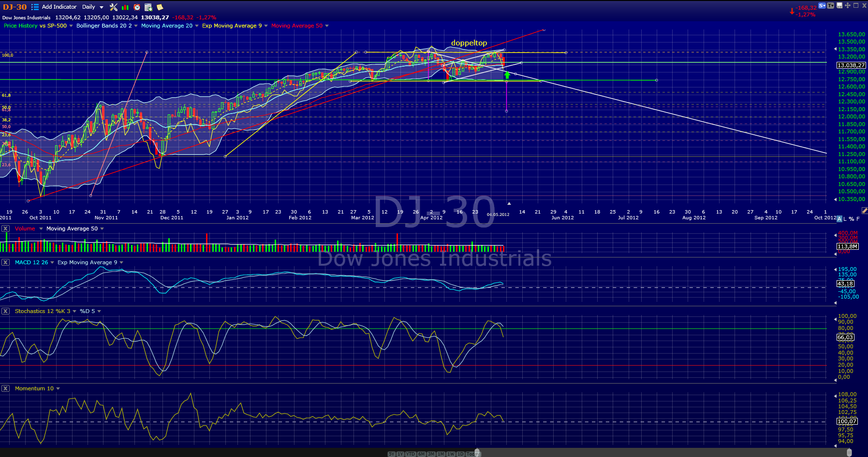Click the 04.05.2012 date marker on axis
This screenshot has width=868, height=457.
(x=498, y=214)
